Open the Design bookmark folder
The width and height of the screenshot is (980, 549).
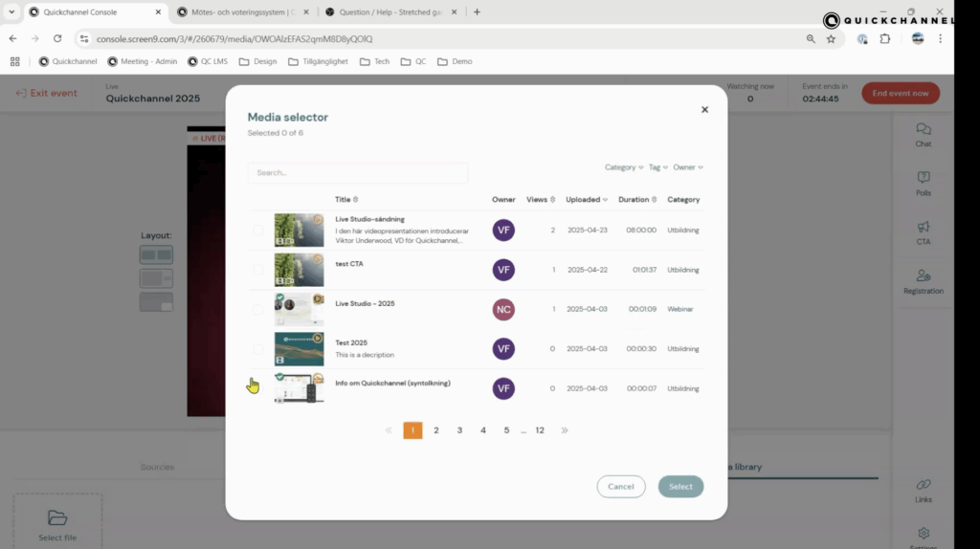tap(258, 61)
